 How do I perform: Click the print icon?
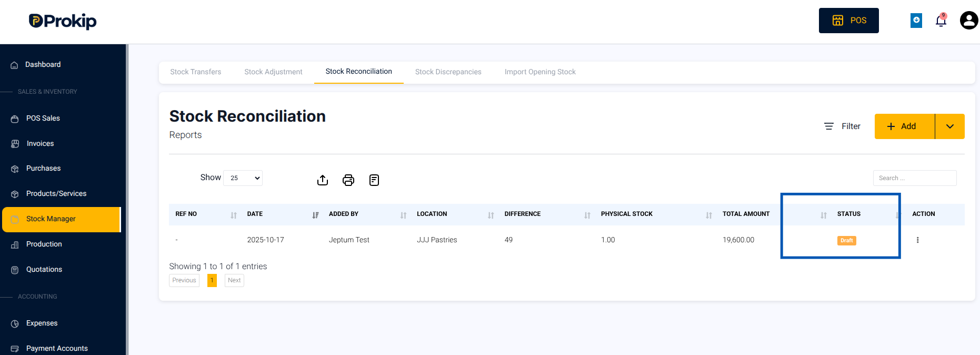[348, 180]
